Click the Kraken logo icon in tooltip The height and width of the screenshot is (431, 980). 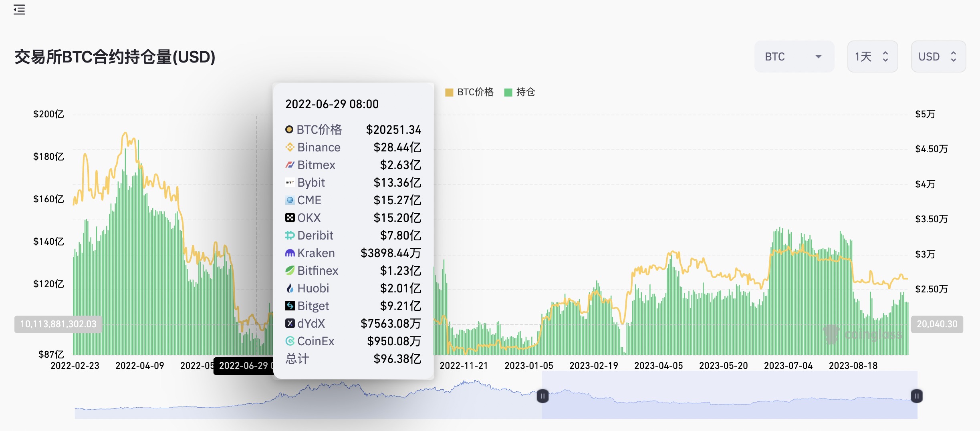290,253
